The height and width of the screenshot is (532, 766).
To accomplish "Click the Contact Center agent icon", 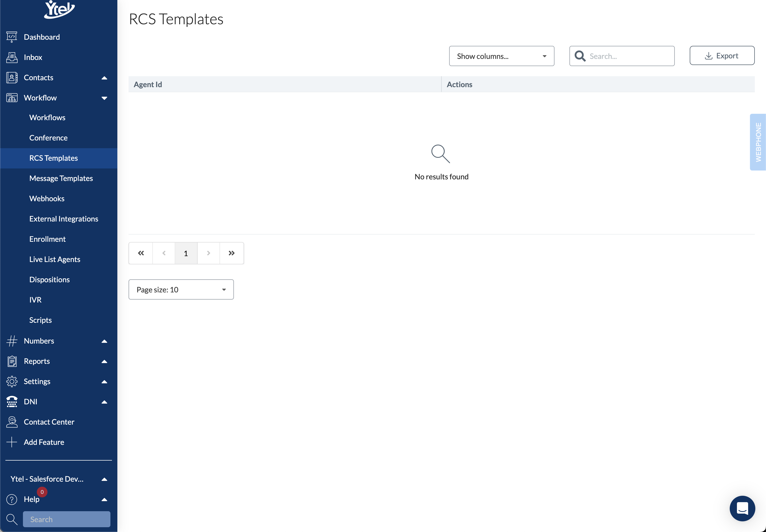I will pos(12,422).
